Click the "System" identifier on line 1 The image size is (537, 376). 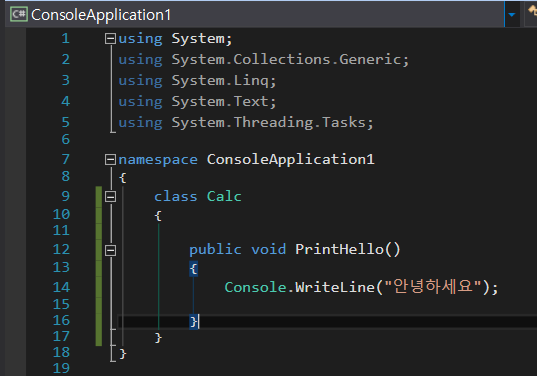pyautogui.click(x=198, y=38)
